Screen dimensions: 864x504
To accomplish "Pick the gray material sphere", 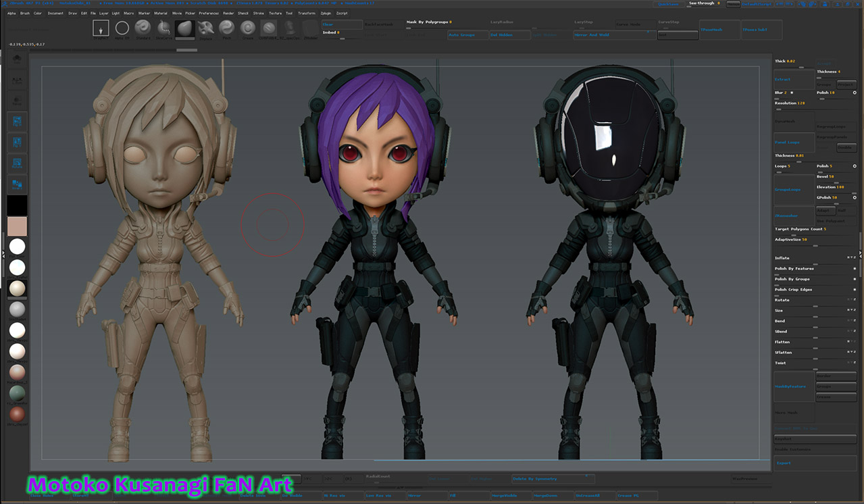I will tap(17, 309).
